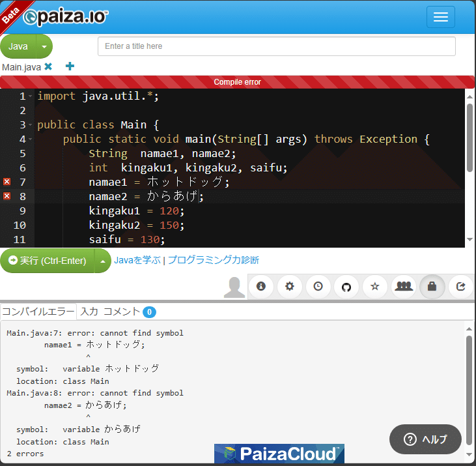476x466 pixels.
Task: Click the error output panel scrollbar thumb
Action: click(x=469, y=390)
